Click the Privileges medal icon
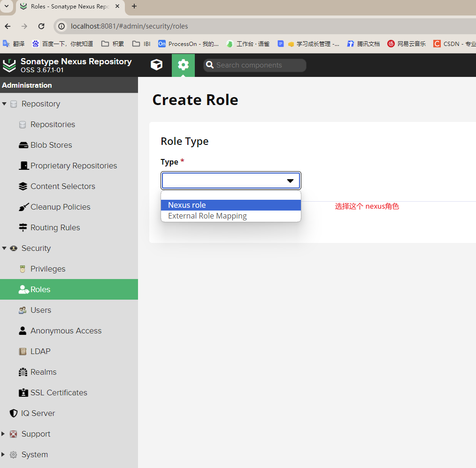The height and width of the screenshot is (468, 476). tap(23, 269)
